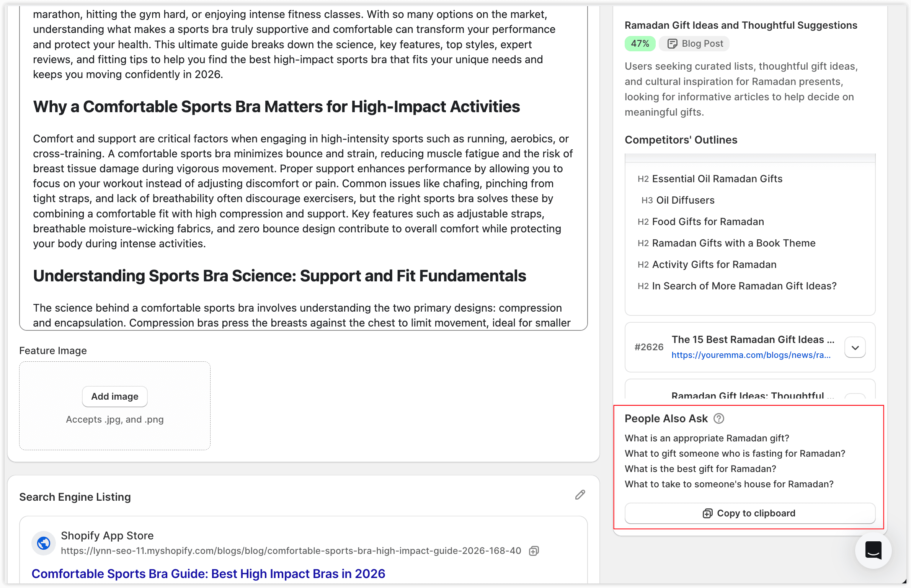The height and width of the screenshot is (588, 911).
Task: Click the Feature Image upload dropzone
Action: tap(115, 406)
